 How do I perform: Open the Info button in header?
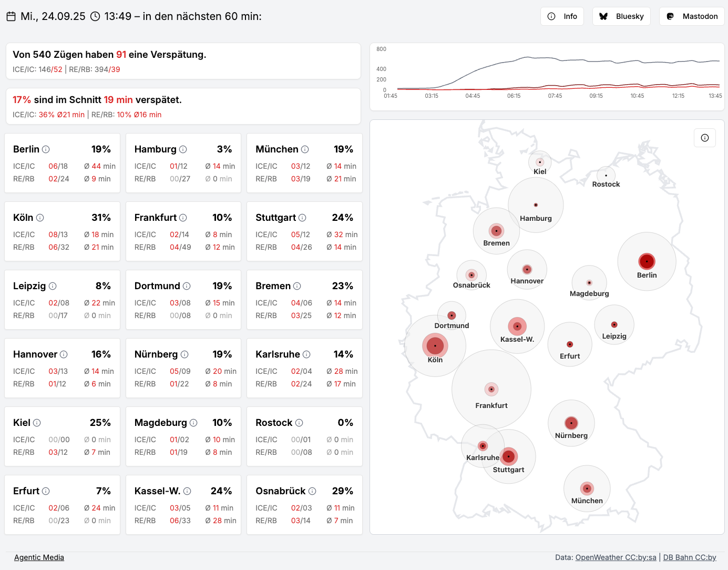coord(562,16)
